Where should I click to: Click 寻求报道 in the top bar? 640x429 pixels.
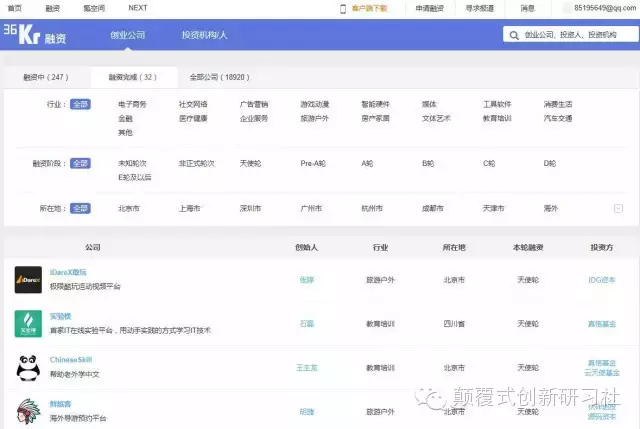480,8
